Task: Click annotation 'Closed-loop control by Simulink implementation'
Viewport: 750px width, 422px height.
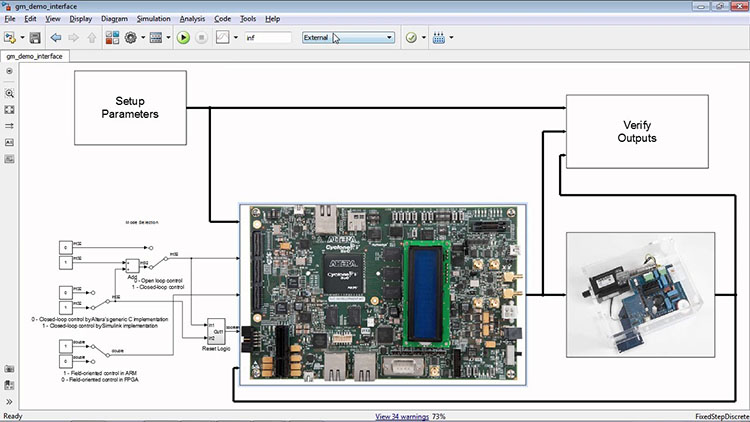Action: pyautogui.click(x=100, y=326)
